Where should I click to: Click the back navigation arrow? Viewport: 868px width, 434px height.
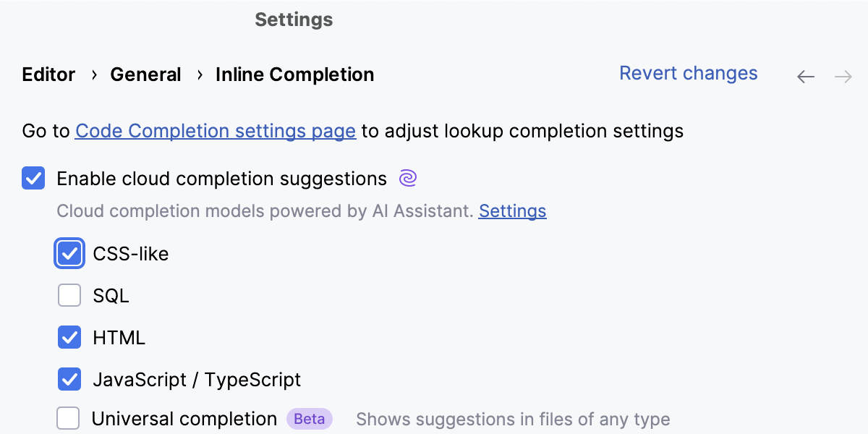pyautogui.click(x=805, y=75)
